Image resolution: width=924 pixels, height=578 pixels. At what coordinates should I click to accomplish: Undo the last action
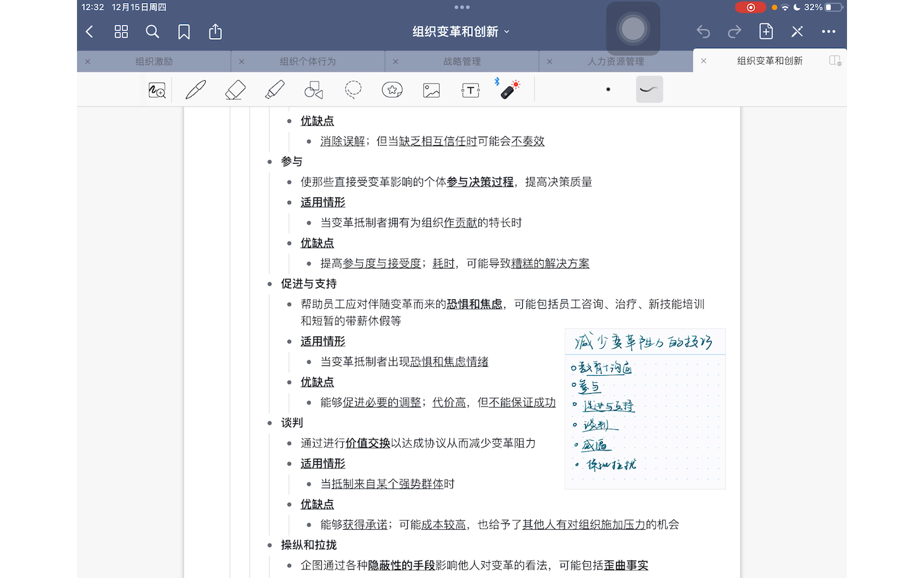pos(703,31)
